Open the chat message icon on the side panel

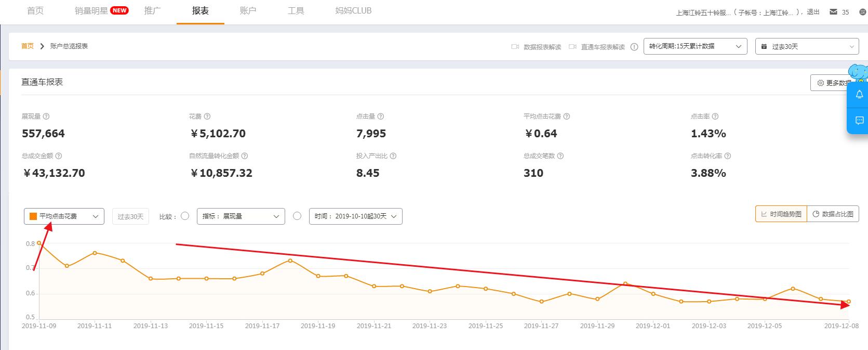coord(859,121)
